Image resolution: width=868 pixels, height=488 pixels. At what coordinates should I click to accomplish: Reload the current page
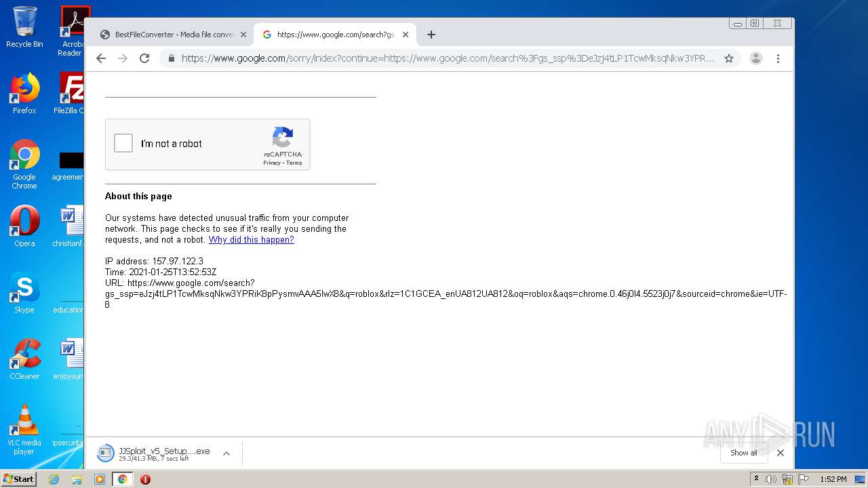coord(144,58)
